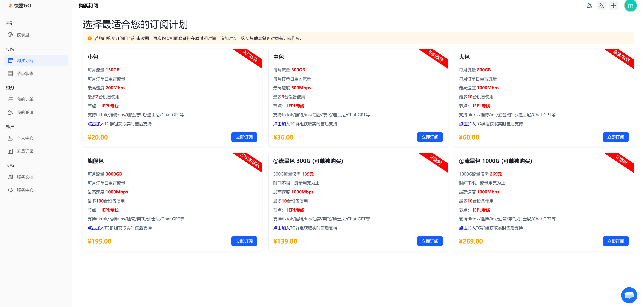Image resolution: width=644 pixels, height=307 pixels.
Task: Click the 购买订阅 page header title
Action: click(89, 6)
